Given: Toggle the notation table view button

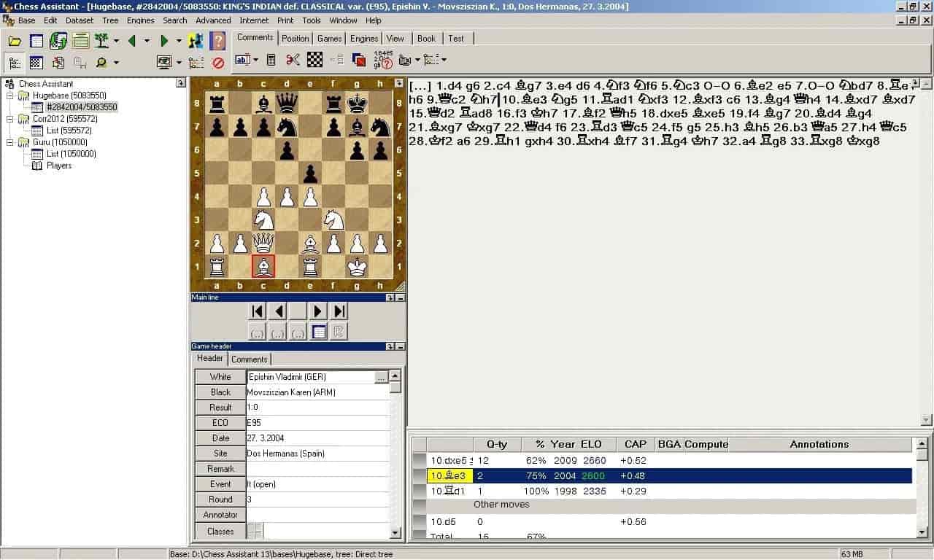Looking at the screenshot, I should [x=318, y=332].
